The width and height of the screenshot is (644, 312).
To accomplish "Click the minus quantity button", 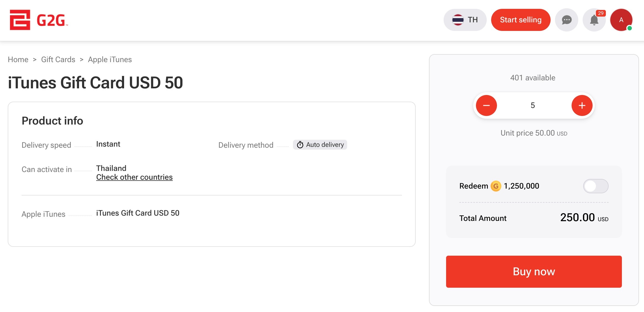I will [x=486, y=105].
